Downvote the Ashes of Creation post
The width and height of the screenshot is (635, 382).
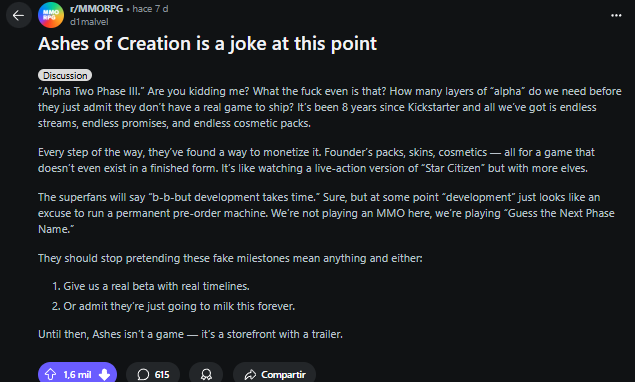(x=104, y=374)
